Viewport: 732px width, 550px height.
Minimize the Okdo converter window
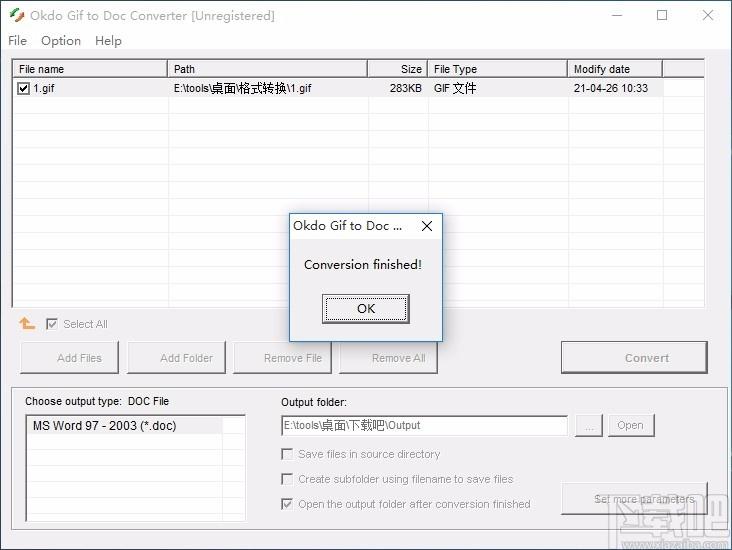[617, 15]
